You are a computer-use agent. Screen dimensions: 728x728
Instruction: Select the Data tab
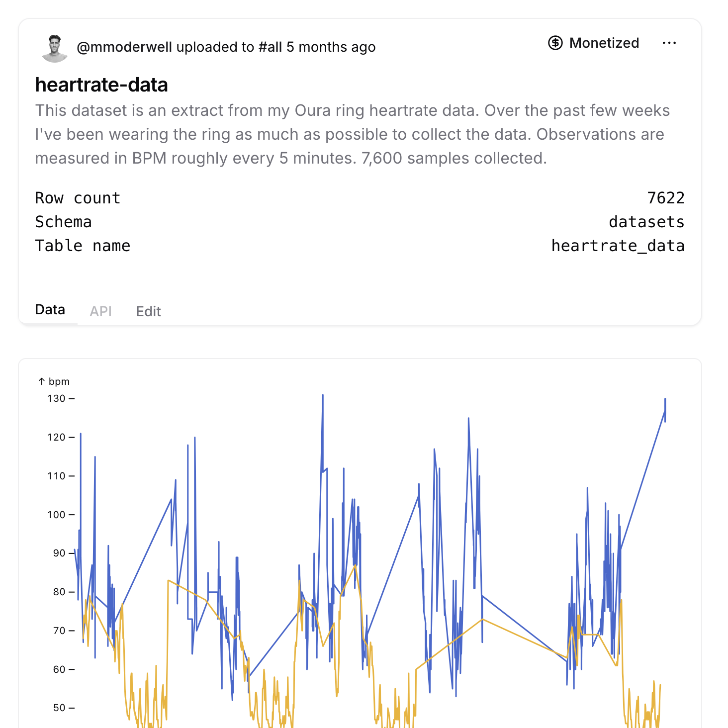click(50, 310)
